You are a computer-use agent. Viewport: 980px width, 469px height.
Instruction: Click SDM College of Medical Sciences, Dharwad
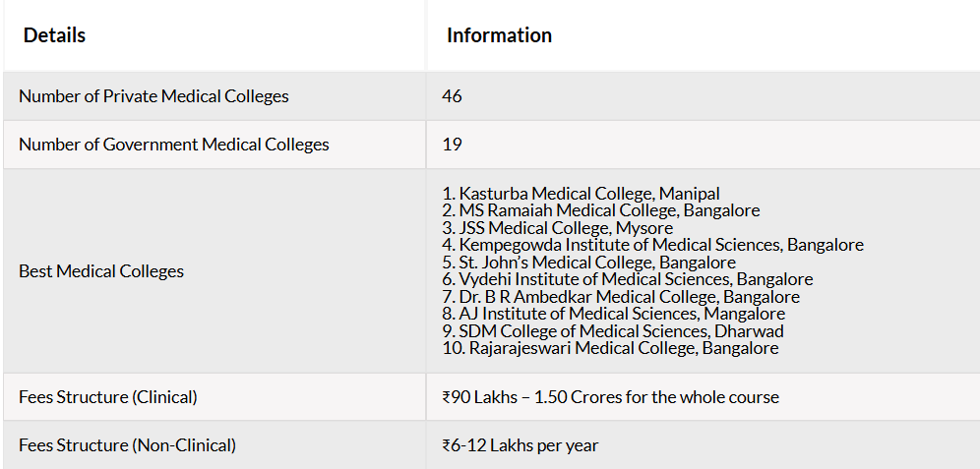612,331
